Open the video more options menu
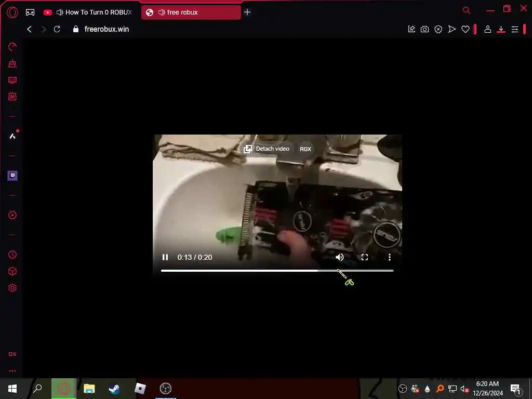Viewport: 532px width, 399px height. [390, 258]
